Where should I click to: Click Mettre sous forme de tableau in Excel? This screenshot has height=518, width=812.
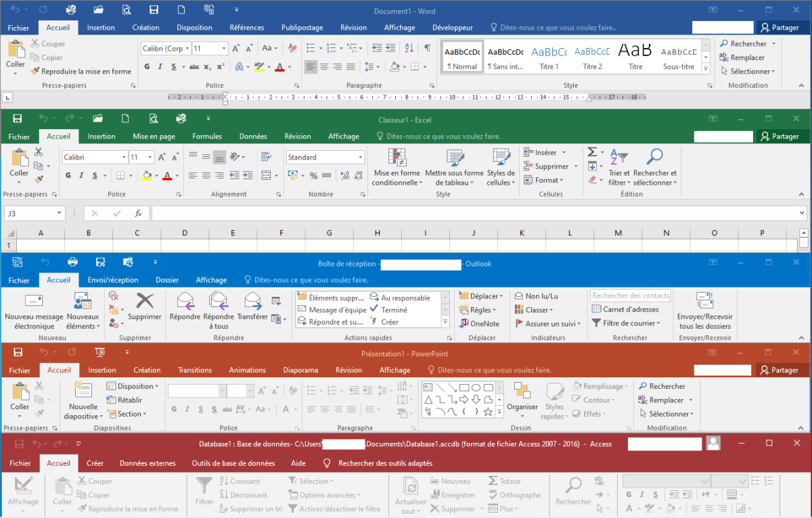454,167
